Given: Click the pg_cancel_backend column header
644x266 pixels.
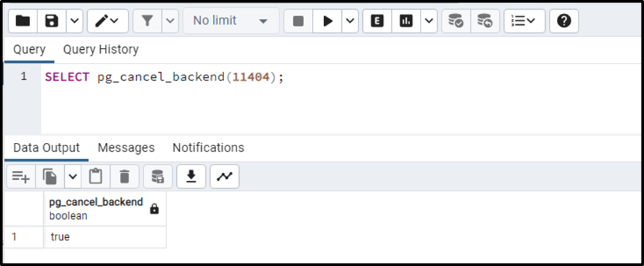Looking at the screenshot, I should [x=105, y=208].
